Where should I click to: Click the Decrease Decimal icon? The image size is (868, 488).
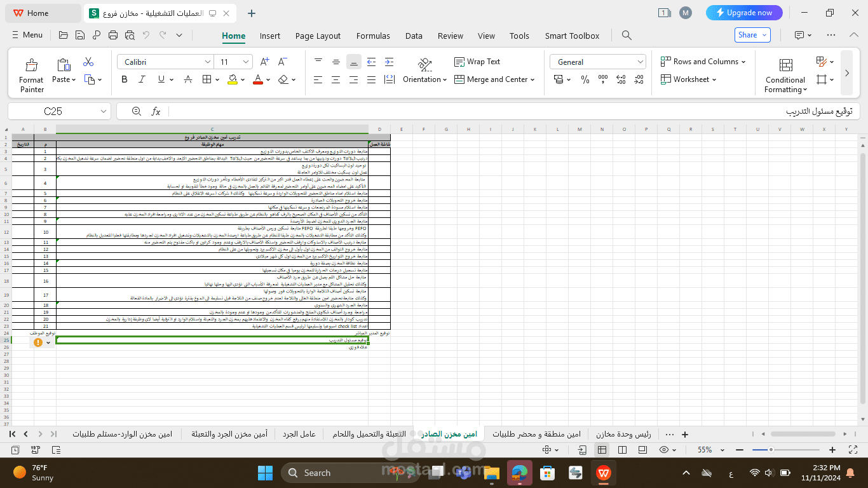(x=639, y=79)
